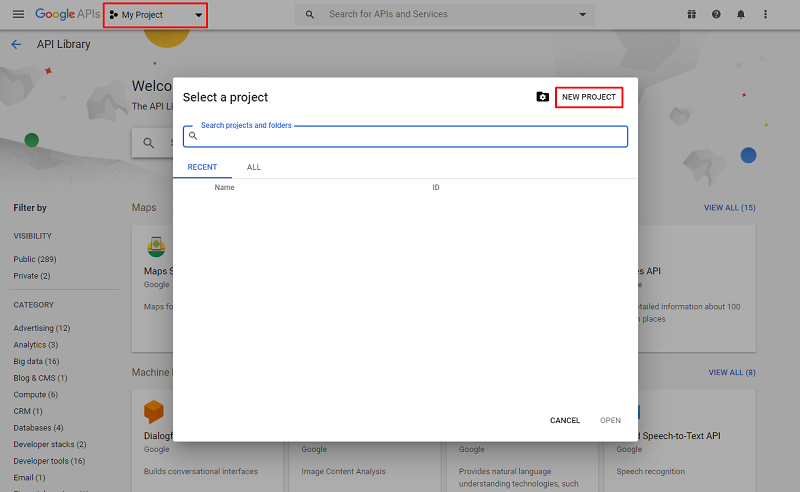
Task: Select the Databases (4) category
Action: click(x=38, y=428)
